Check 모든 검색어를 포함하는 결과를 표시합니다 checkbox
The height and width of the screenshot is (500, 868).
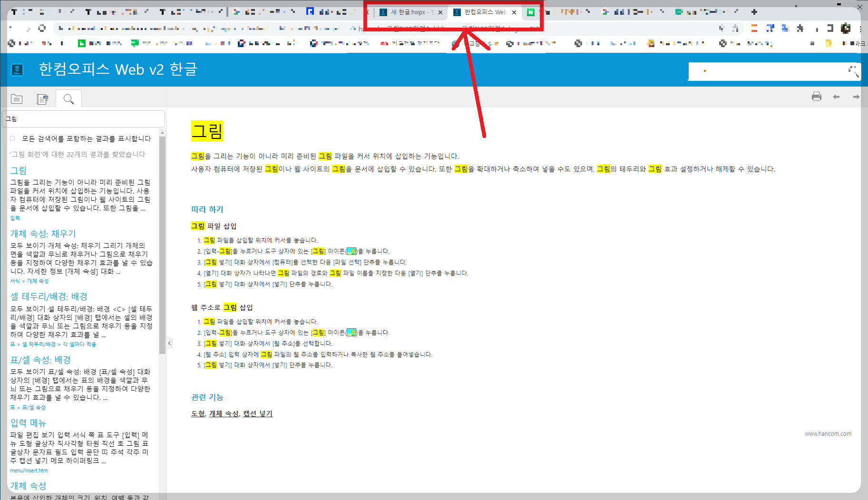point(13,138)
